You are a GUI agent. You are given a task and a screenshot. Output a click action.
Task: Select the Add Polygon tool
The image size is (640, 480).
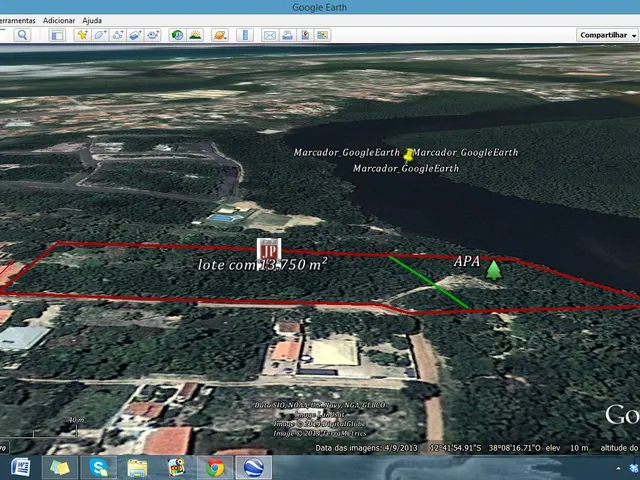[100, 35]
